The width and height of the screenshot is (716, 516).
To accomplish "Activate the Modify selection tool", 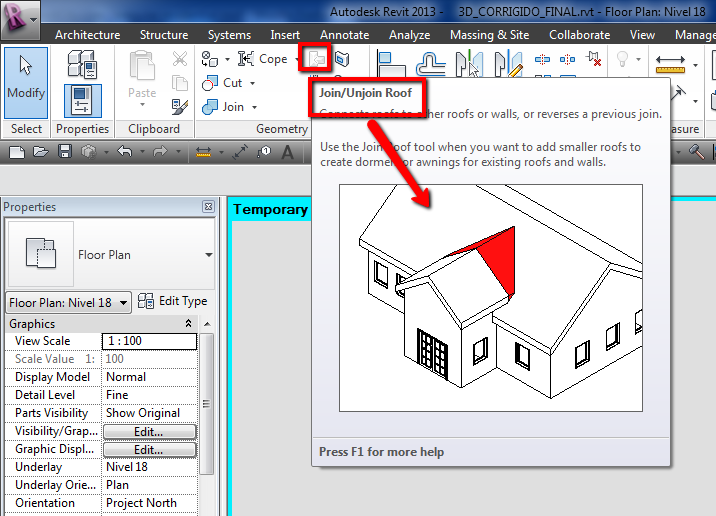I will tap(26, 83).
